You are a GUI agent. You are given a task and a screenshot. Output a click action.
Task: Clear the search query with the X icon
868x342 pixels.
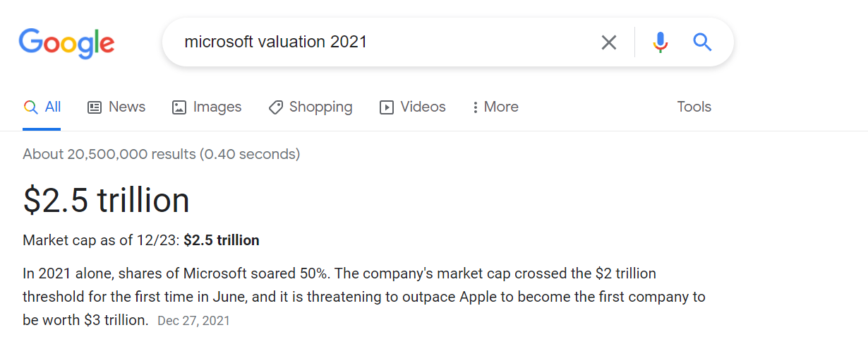pyautogui.click(x=608, y=42)
